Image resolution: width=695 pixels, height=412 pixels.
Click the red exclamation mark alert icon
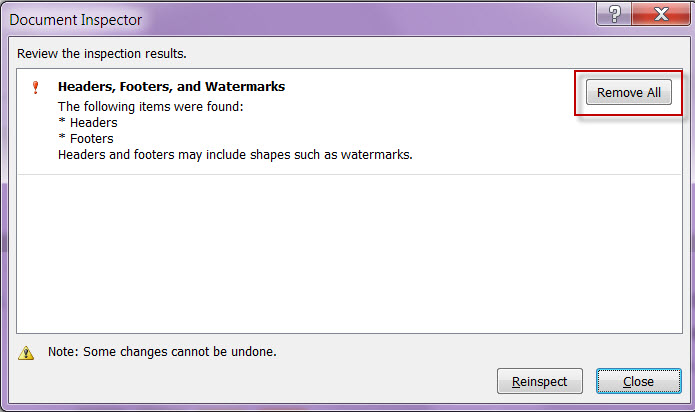pos(35,87)
